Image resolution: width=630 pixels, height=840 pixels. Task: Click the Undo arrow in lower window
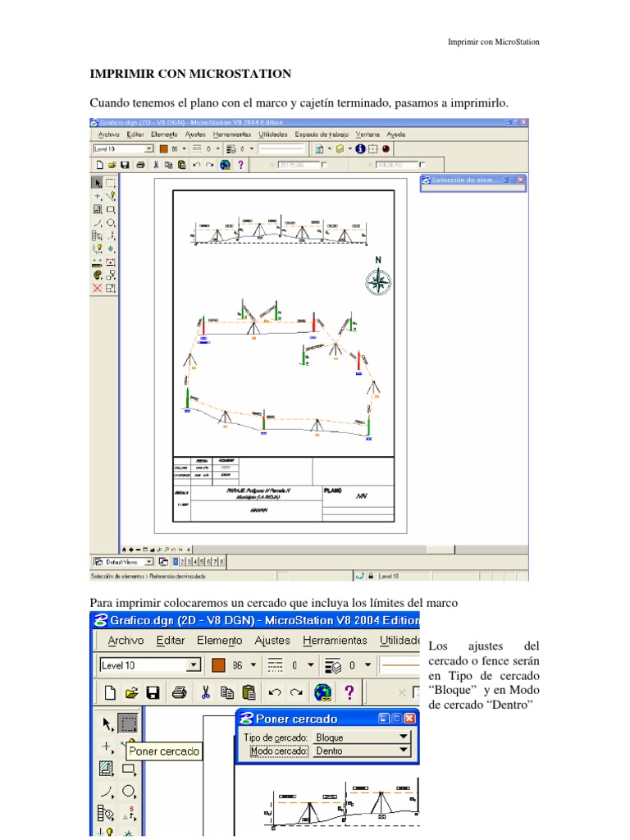tap(275, 692)
